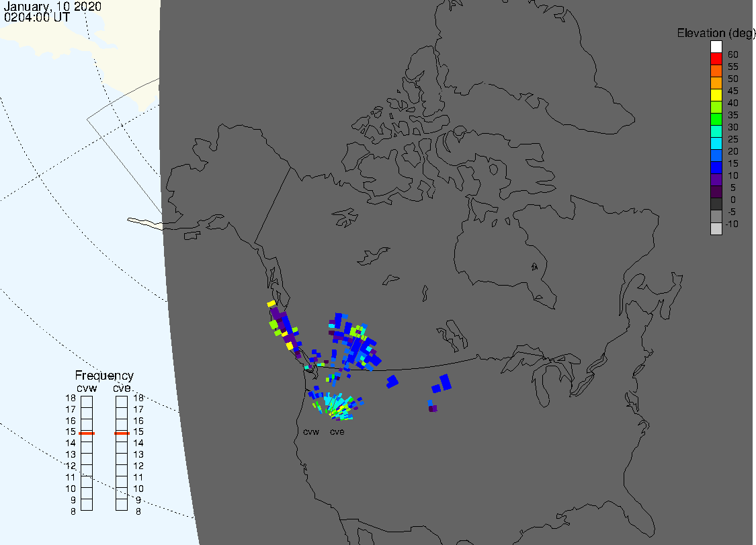
Task: Click the '60' elevation legend label
Action: coord(733,54)
